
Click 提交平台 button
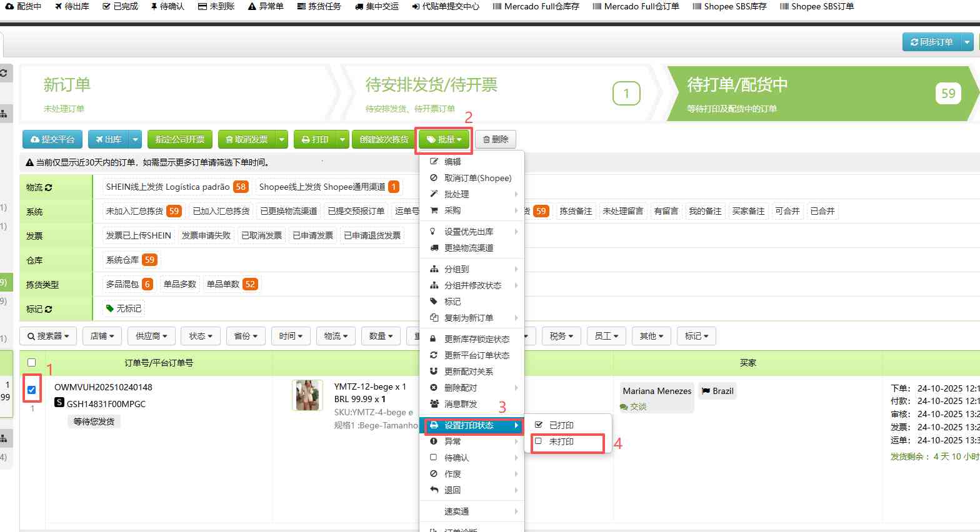52,139
